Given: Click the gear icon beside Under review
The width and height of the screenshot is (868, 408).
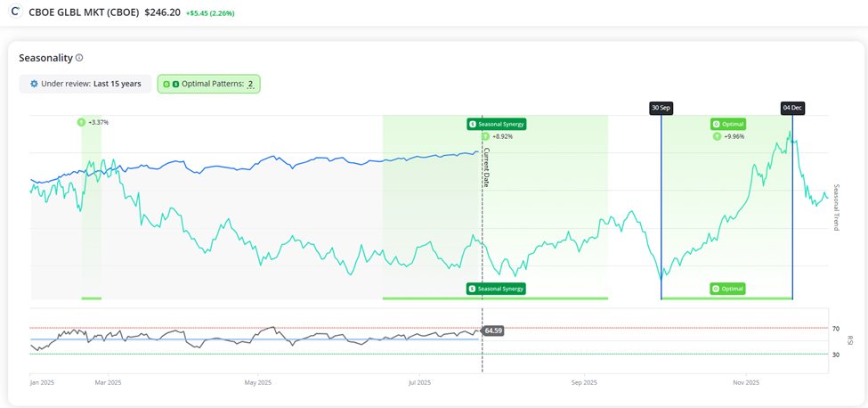Looking at the screenshot, I should coord(34,84).
